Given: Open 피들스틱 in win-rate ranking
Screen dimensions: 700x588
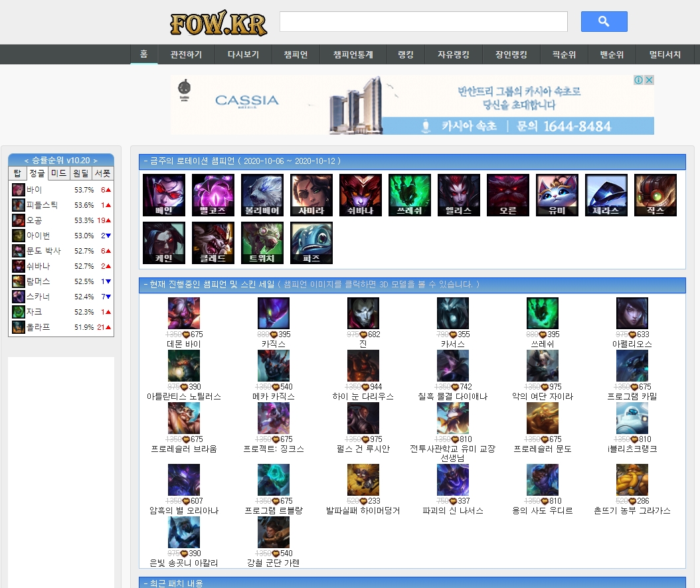Looking at the screenshot, I should 61,205.
